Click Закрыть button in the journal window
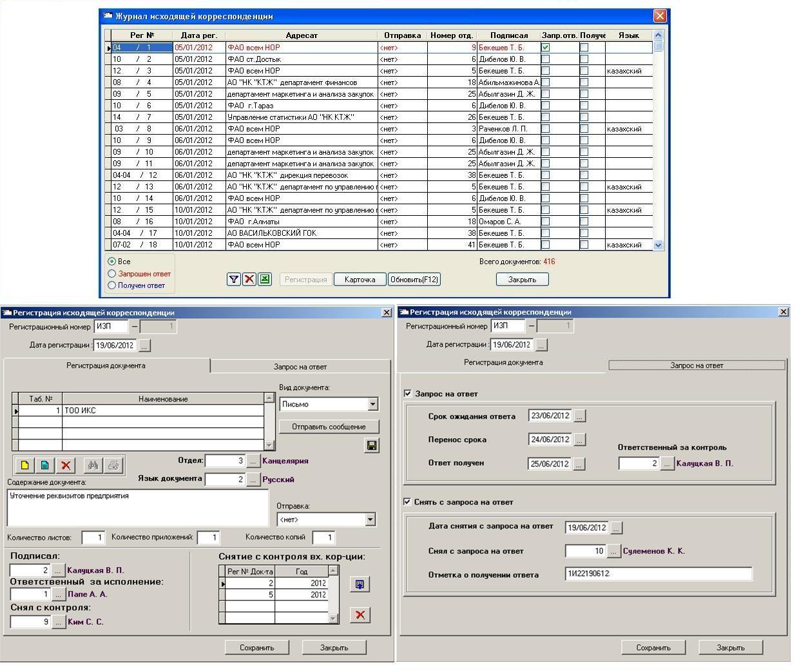This screenshot has height=672, width=799. click(x=522, y=280)
